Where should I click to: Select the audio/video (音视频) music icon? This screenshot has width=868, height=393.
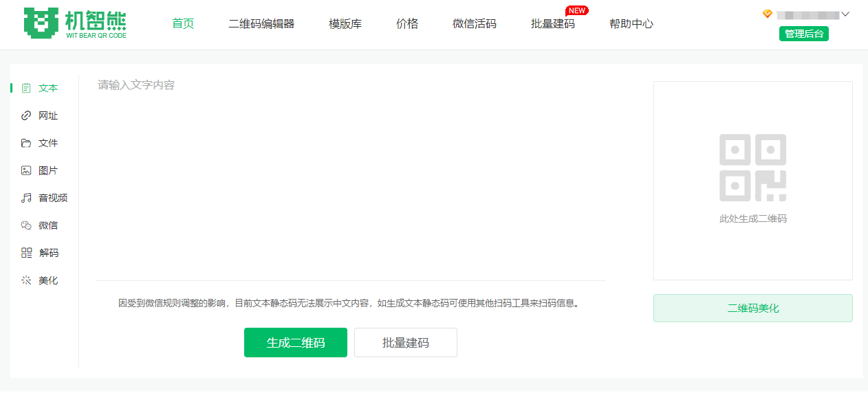pyautogui.click(x=26, y=198)
